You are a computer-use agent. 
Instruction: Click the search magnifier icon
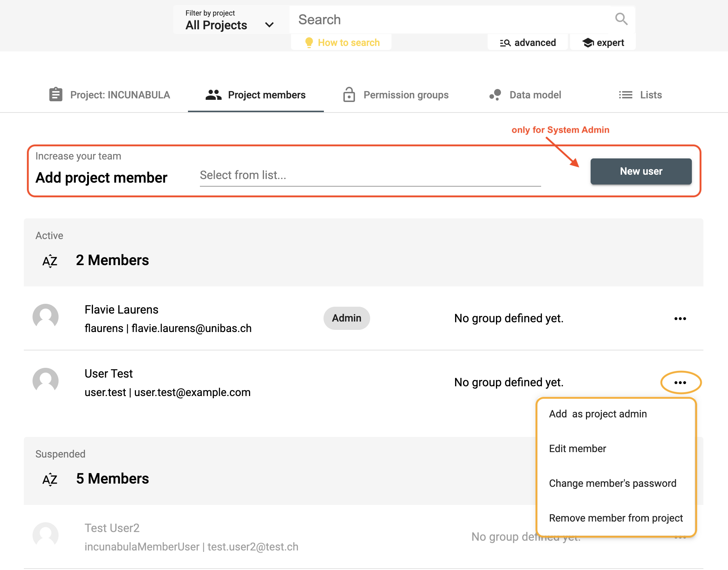click(621, 19)
